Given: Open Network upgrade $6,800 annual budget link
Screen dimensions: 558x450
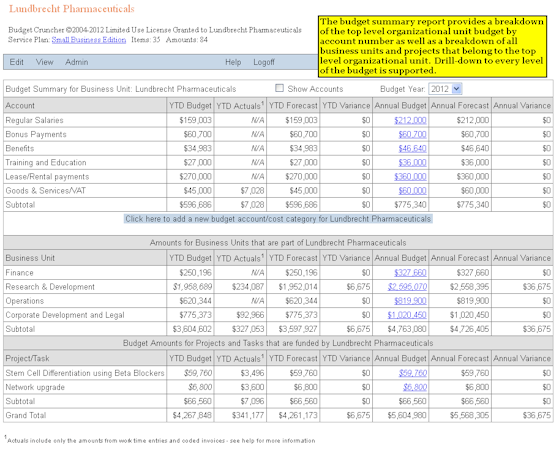Looking at the screenshot, I should point(415,387).
